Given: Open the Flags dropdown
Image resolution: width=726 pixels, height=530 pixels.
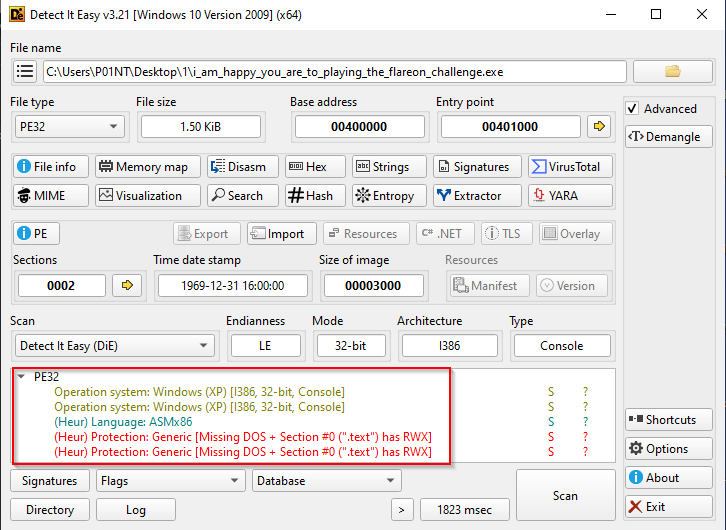Looking at the screenshot, I should click(170, 480).
